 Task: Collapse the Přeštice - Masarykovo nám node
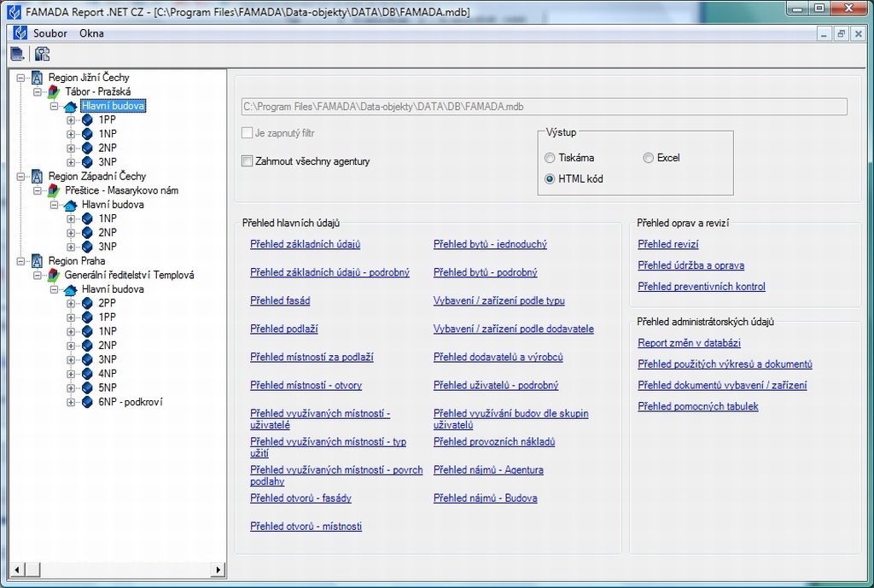(x=38, y=190)
